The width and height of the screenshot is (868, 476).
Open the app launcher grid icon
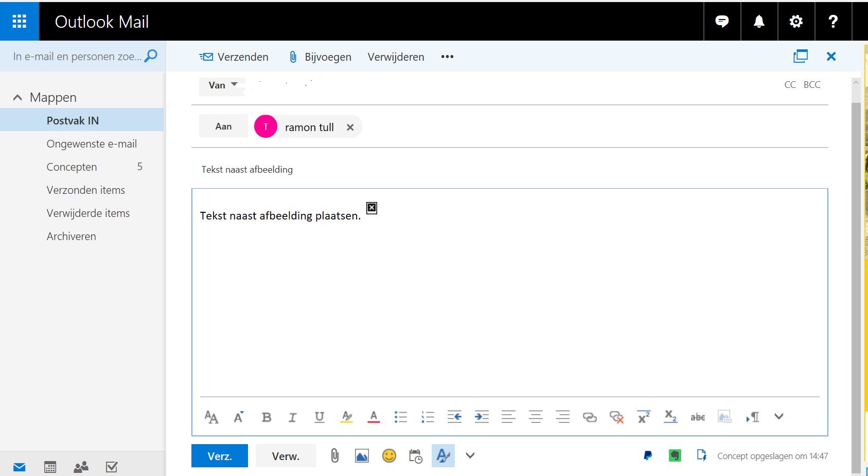pos(20,21)
